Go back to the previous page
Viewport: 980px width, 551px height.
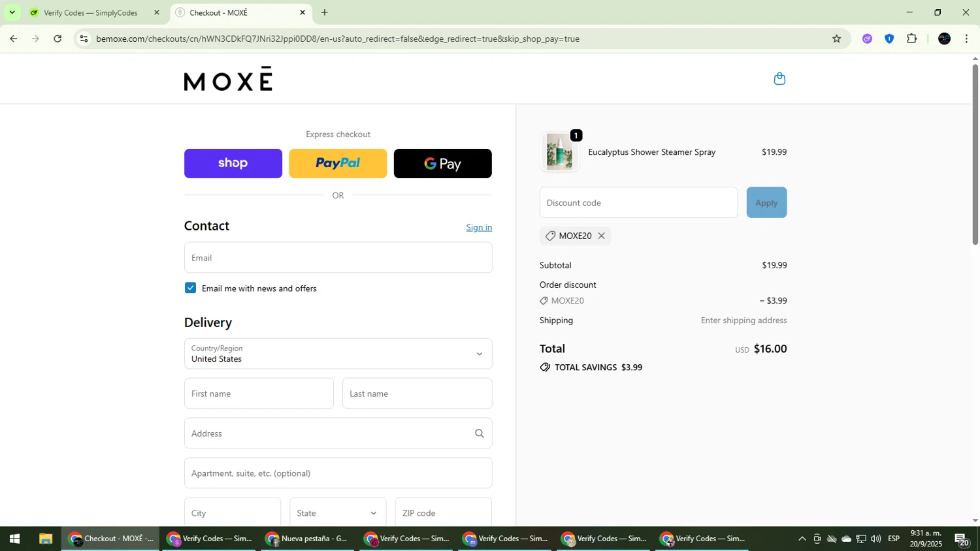pos(13,39)
